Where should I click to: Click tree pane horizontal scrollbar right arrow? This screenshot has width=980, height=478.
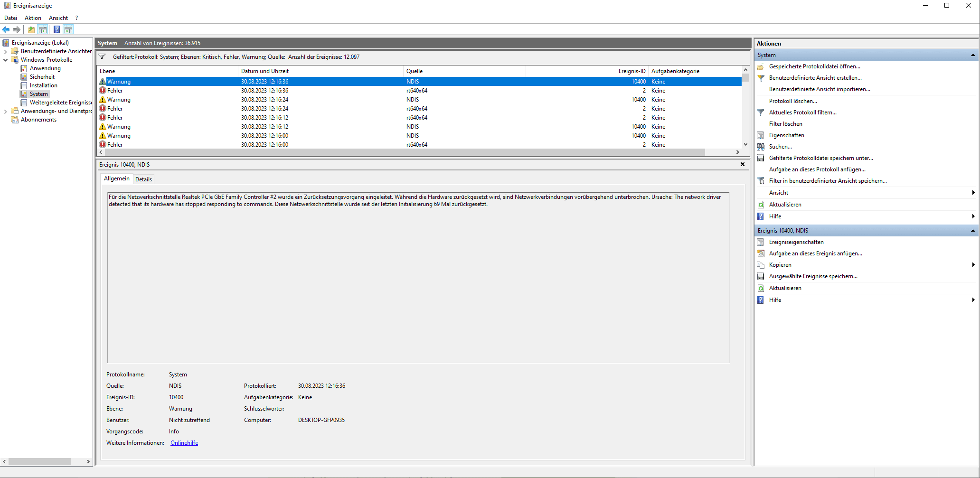88,461
